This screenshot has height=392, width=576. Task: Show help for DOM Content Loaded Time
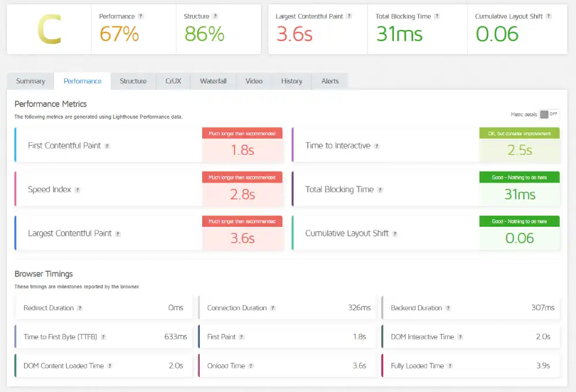click(x=110, y=366)
